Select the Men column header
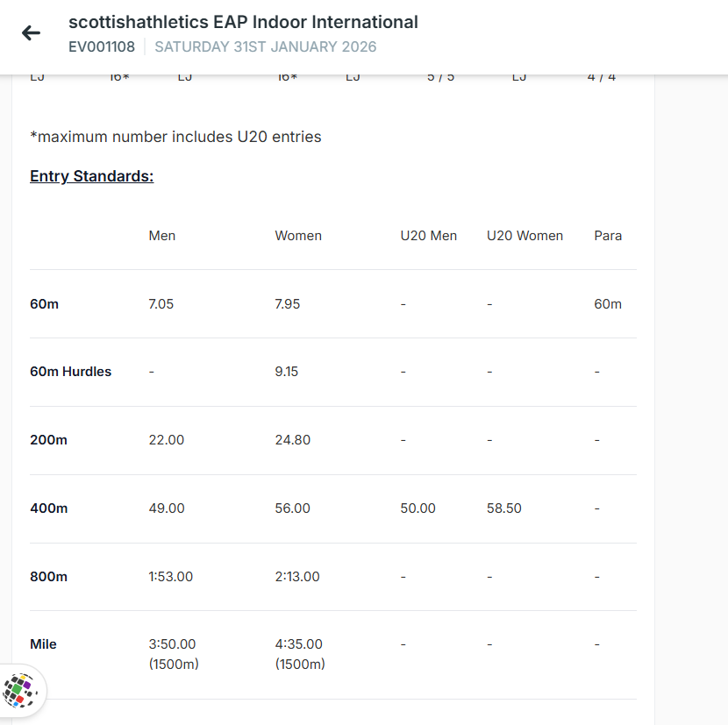 [x=162, y=236]
